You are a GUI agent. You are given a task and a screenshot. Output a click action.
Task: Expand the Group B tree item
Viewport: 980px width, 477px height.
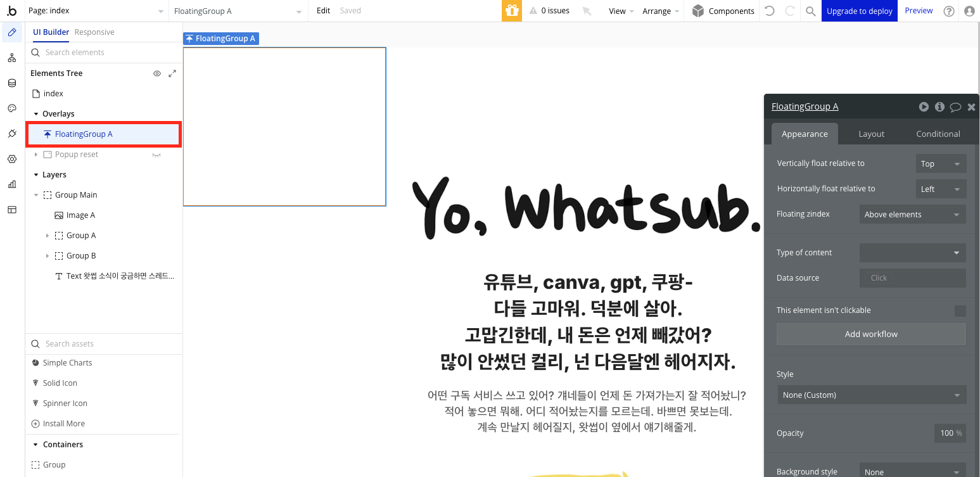point(48,256)
